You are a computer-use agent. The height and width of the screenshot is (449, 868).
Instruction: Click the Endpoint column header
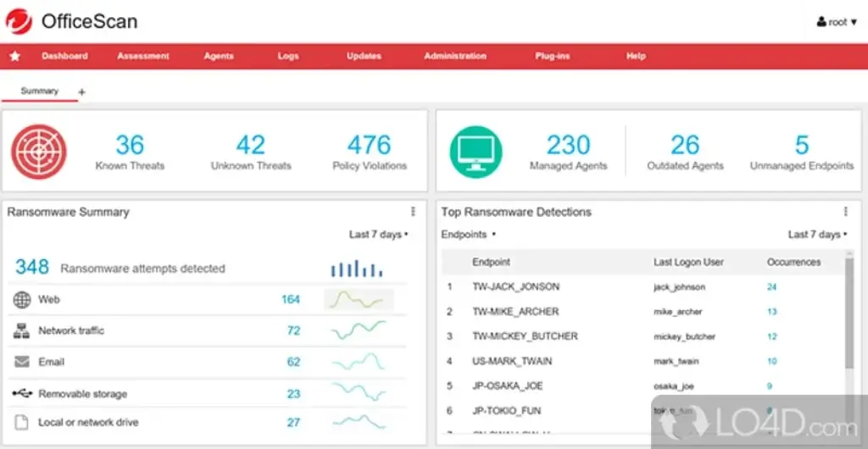coord(491,262)
